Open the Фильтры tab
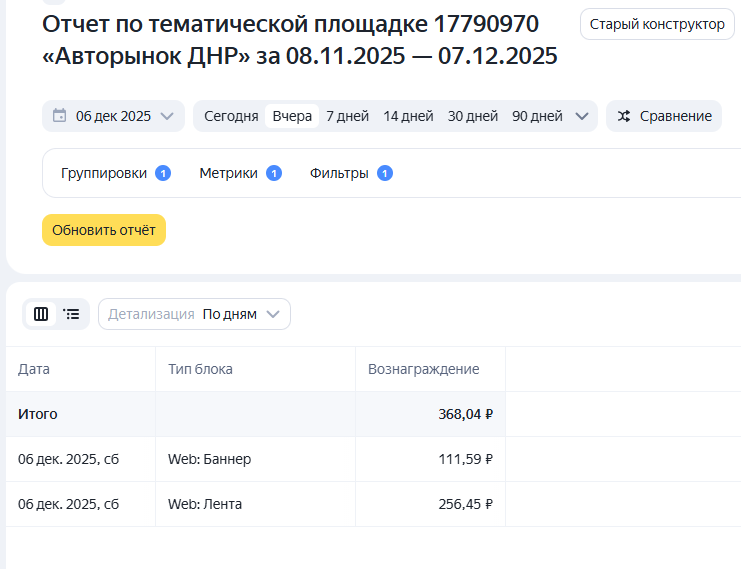Screen dimensions: 741x569 339,173
